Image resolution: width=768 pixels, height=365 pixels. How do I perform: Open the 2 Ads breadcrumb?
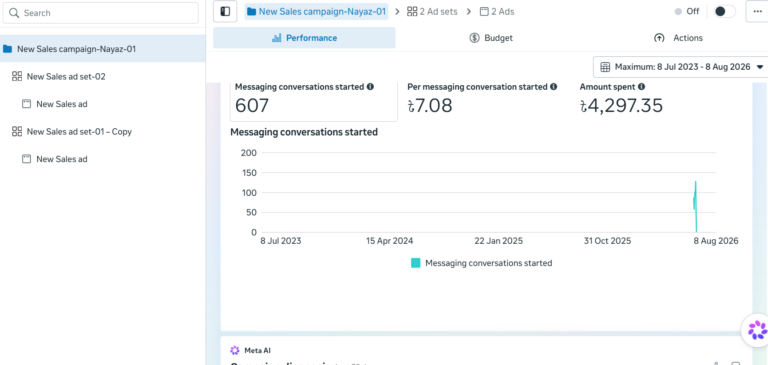pos(497,11)
